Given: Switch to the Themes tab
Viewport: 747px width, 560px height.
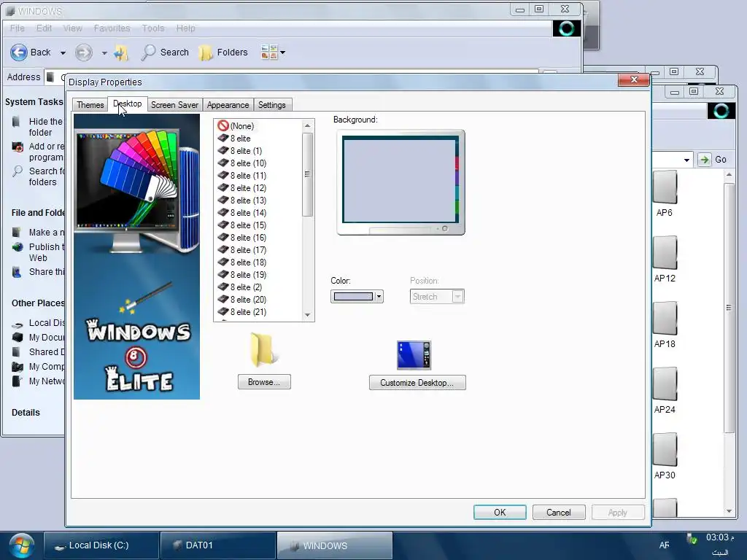Looking at the screenshot, I should pos(90,105).
